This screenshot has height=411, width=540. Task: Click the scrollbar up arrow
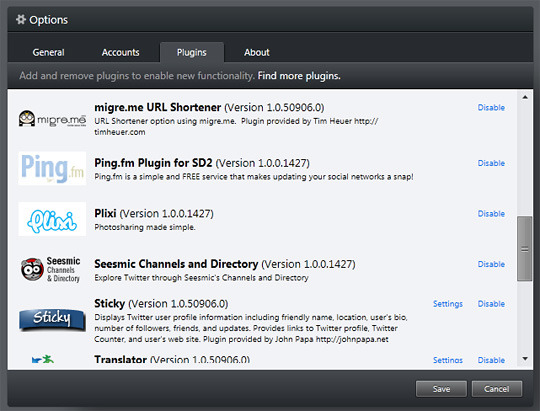tap(525, 97)
